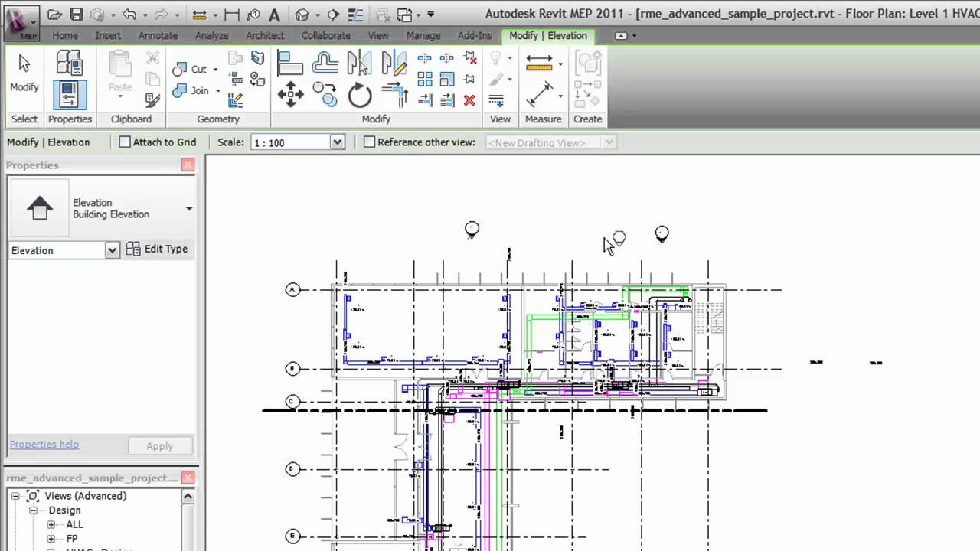Click the Linework tool in View panel
Screen dimensions: 980x551
[496, 100]
